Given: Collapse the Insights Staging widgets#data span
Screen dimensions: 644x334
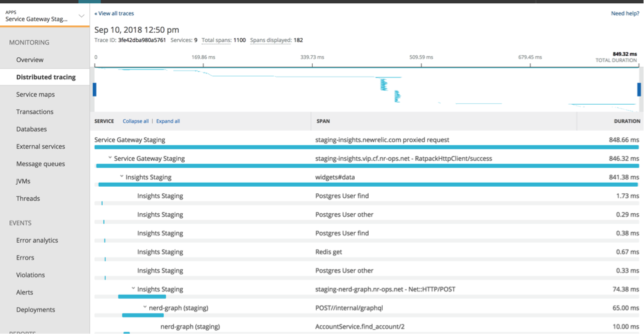Looking at the screenshot, I should coord(121,177).
